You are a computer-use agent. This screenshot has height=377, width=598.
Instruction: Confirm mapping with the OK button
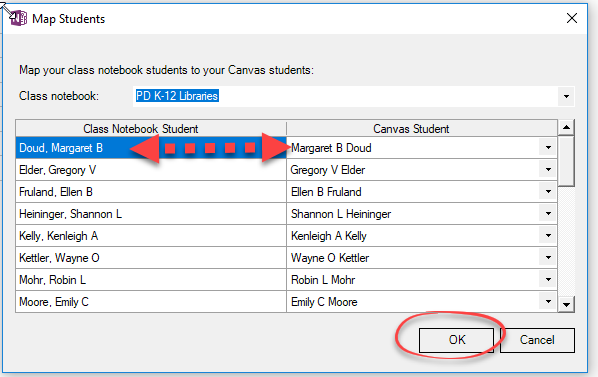coord(457,340)
